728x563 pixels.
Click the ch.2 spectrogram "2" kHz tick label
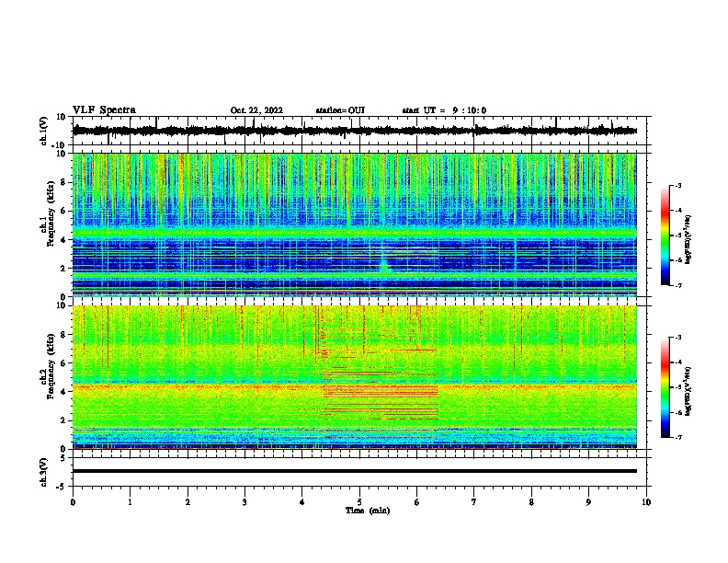tap(63, 420)
